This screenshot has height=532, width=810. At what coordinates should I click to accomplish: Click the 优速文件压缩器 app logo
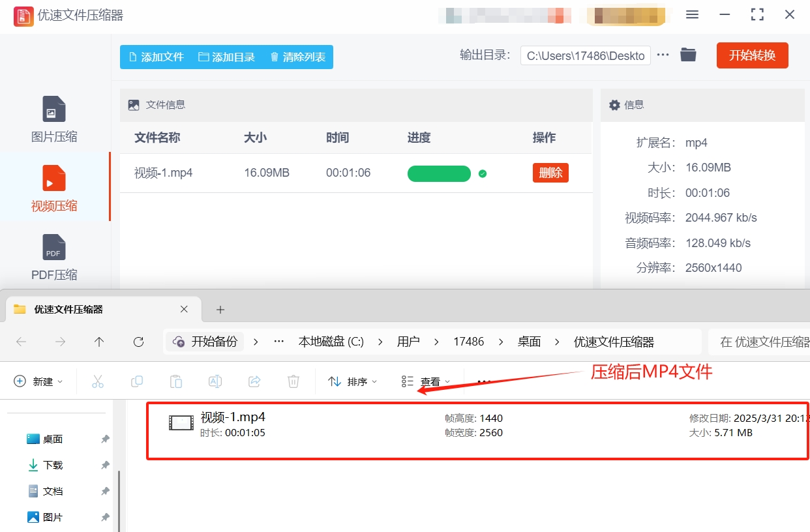[23, 16]
